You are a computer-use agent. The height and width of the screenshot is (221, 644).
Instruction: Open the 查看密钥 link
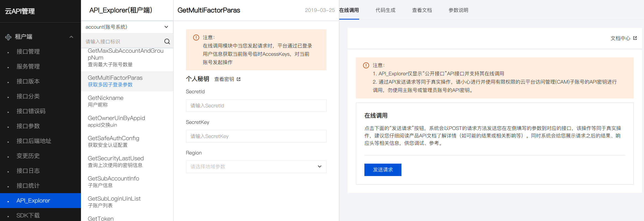(224, 79)
